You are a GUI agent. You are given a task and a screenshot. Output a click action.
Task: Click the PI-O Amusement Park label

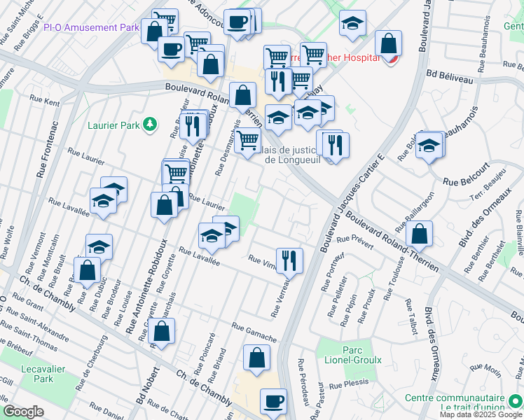click(91, 27)
